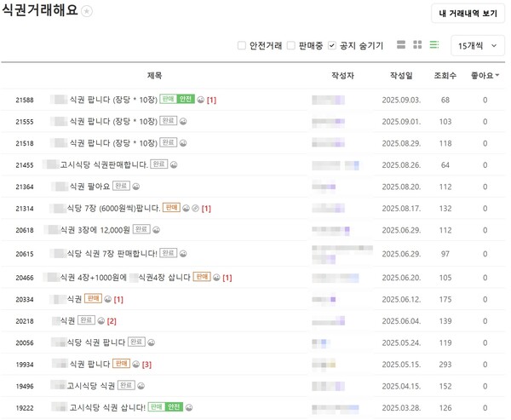Click the author name of post 20615

(342, 255)
